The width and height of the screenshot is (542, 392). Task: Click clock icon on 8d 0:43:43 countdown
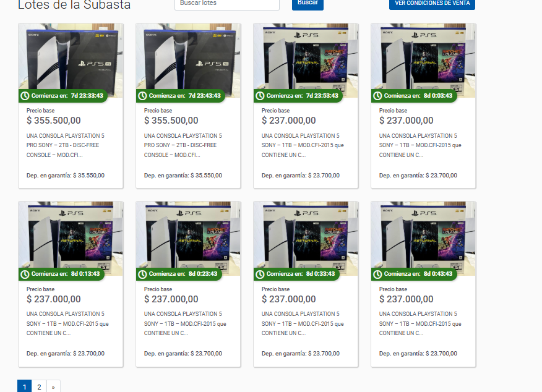[x=377, y=274]
